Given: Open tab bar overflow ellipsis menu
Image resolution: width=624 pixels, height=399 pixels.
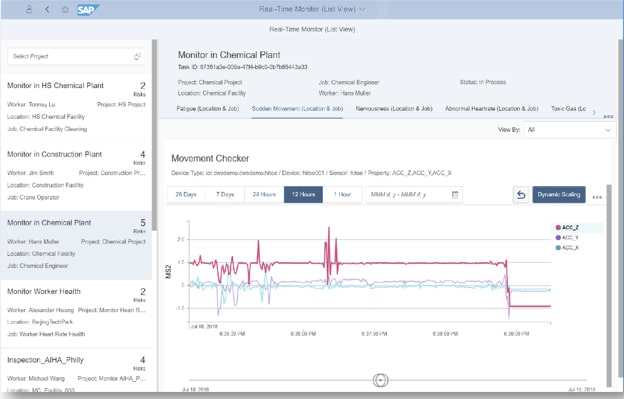Looking at the screenshot, I should [608, 117].
